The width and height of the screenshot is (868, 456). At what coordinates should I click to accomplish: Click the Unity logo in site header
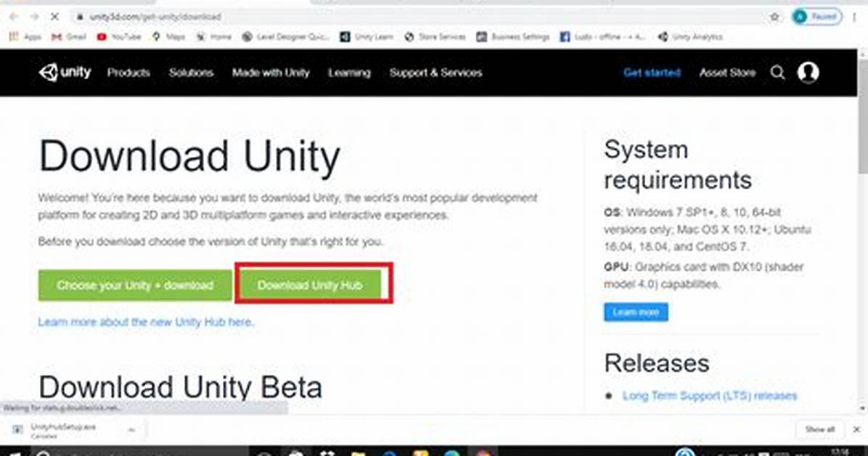pyautogui.click(x=65, y=72)
